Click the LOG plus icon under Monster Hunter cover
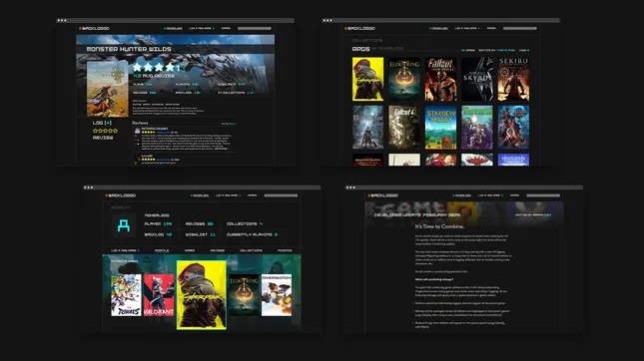Viewport: 644px width, 361px height. (108, 123)
